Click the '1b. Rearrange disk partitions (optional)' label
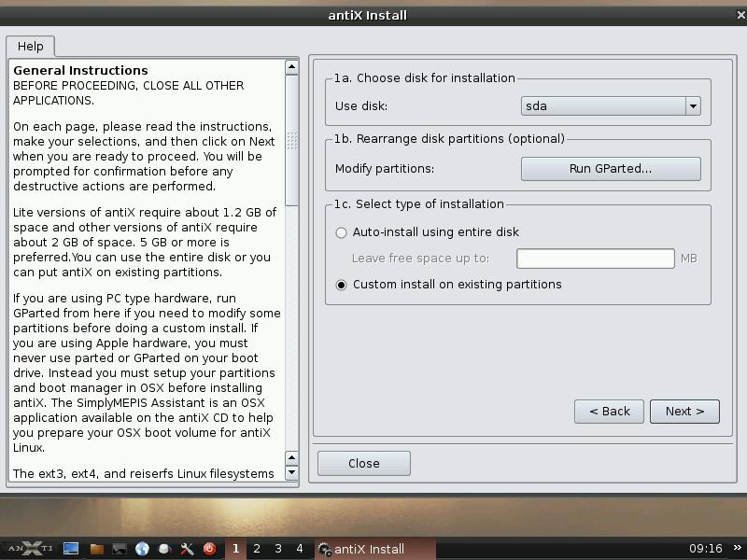Viewport: 747px width, 560px height. 449,138
